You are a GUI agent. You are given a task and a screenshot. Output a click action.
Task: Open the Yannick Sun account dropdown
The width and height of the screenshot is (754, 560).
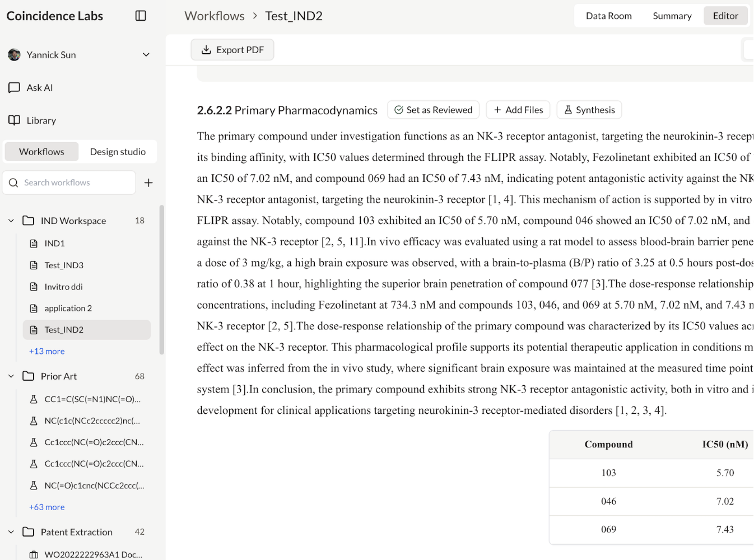tap(146, 55)
